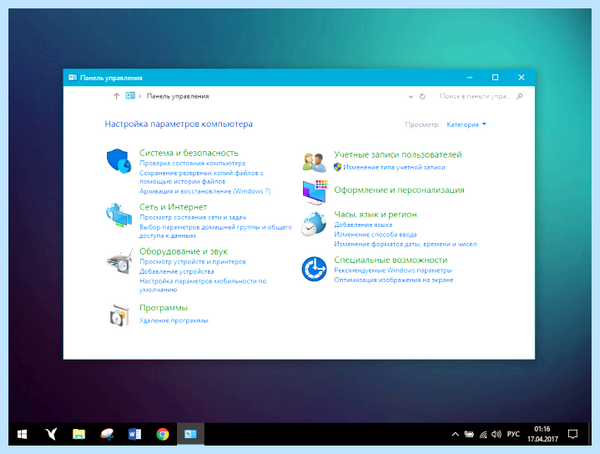The height and width of the screenshot is (454, 600).
Task: Open Программы category
Action: (163, 308)
